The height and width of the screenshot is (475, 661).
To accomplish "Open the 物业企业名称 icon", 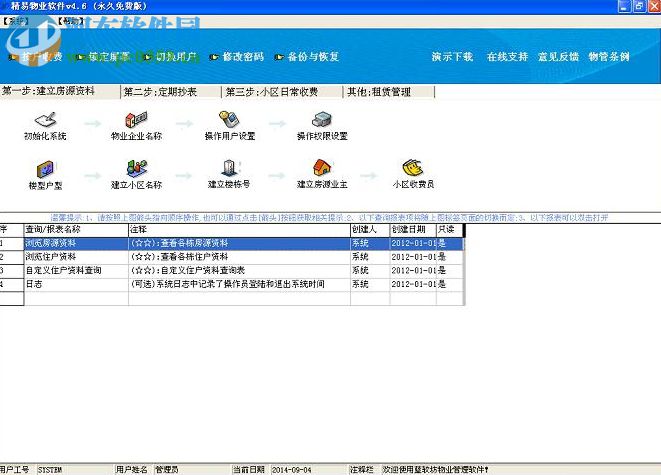I will point(136,119).
